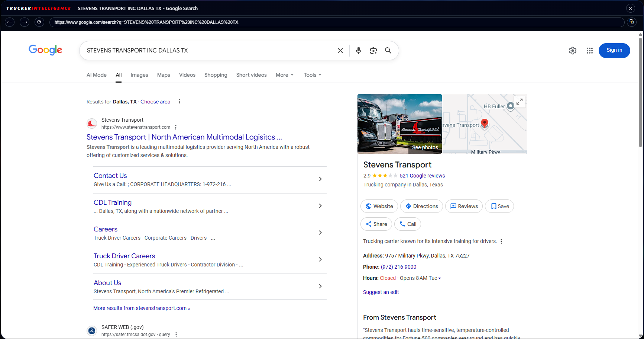
Task: Reload the page with the refresh icon
Action: [39, 22]
